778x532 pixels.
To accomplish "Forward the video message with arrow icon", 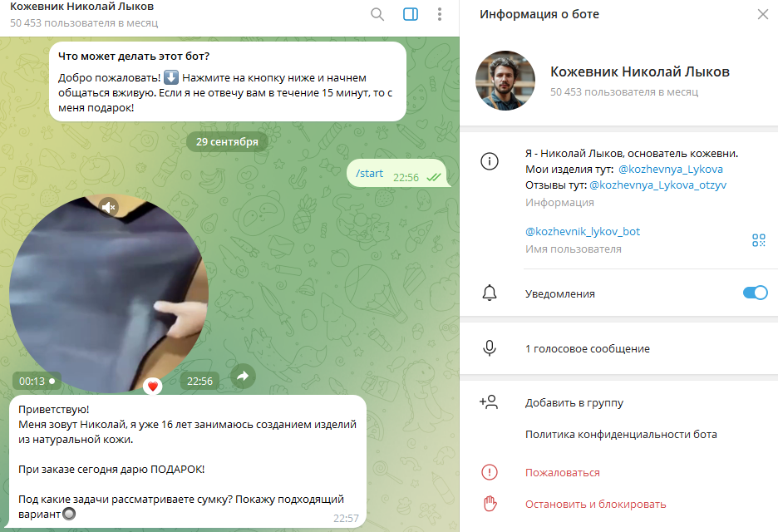I will pyautogui.click(x=243, y=377).
